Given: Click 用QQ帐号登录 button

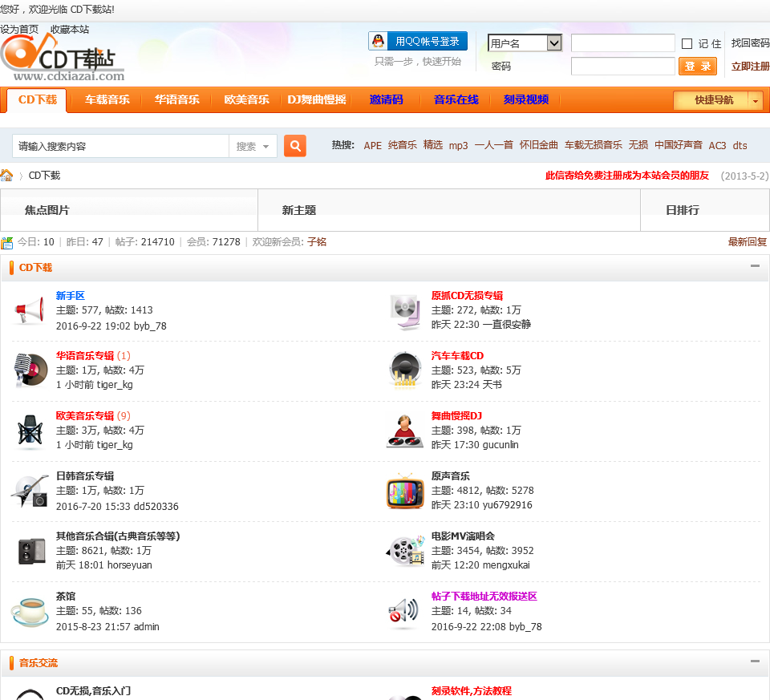Looking at the screenshot, I should click(418, 41).
